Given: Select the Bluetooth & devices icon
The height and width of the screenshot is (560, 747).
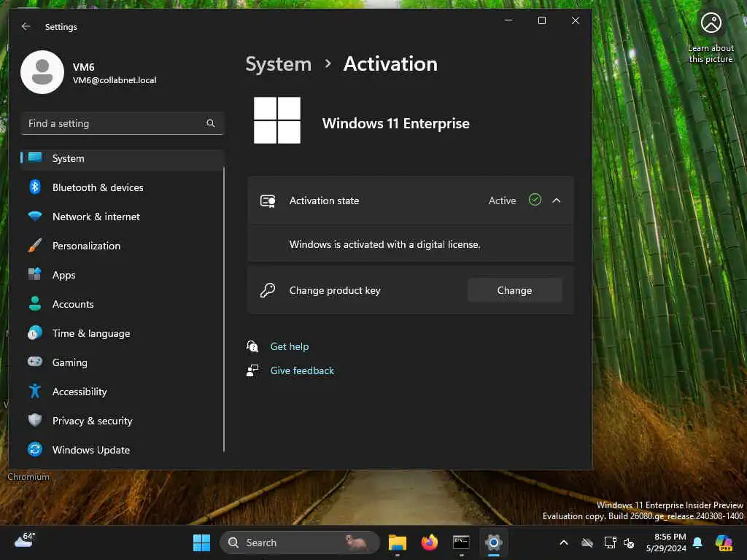Looking at the screenshot, I should 35,187.
